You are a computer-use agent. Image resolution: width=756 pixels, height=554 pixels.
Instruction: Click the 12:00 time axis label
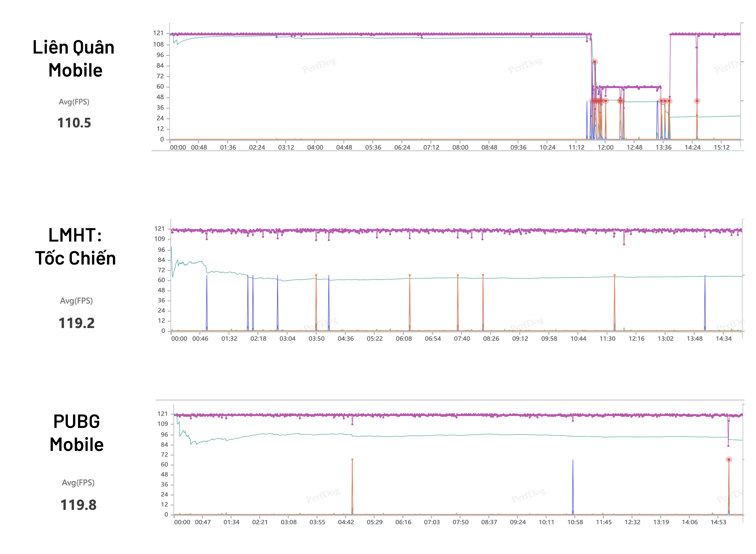pyautogui.click(x=605, y=148)
